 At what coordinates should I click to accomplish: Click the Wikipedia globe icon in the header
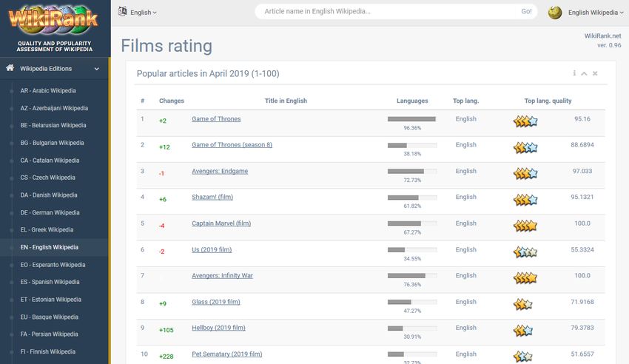click(x=555, y=13)
